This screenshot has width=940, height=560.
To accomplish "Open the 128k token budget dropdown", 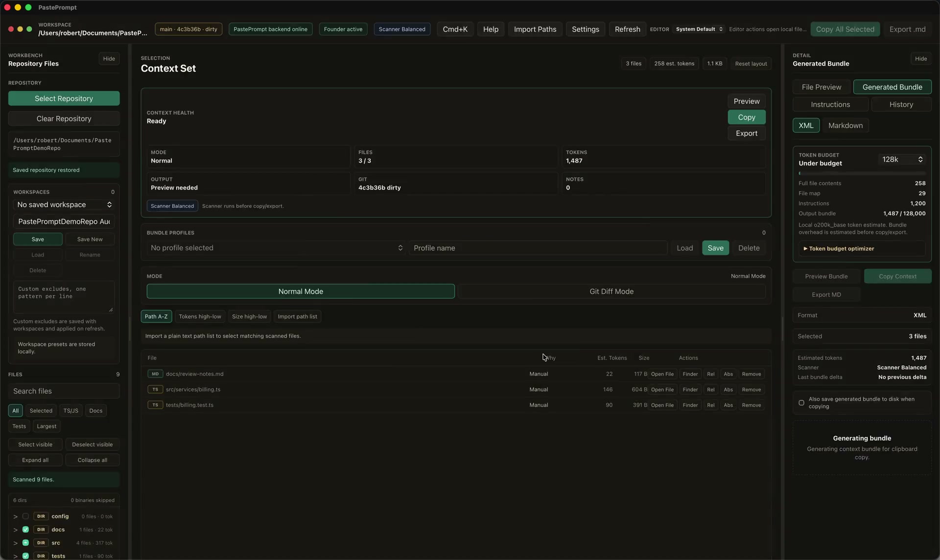I will [x=901, y=160].
